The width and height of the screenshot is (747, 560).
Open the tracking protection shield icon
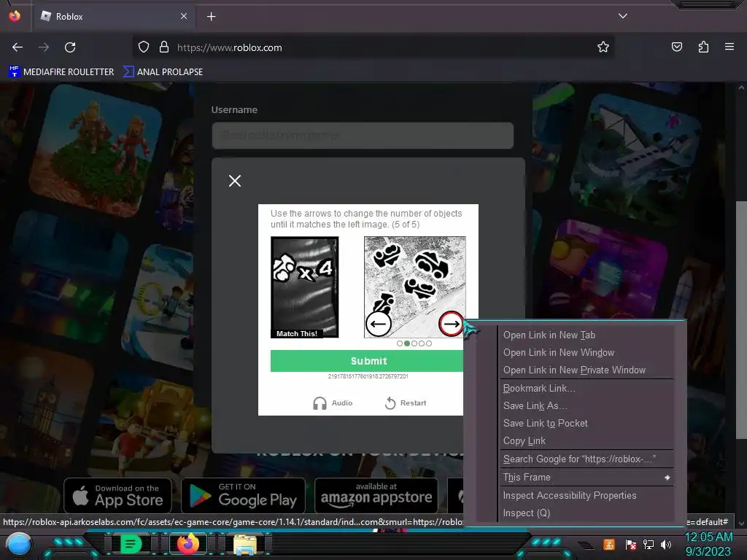pyautogui.click(x=144, y=47)
